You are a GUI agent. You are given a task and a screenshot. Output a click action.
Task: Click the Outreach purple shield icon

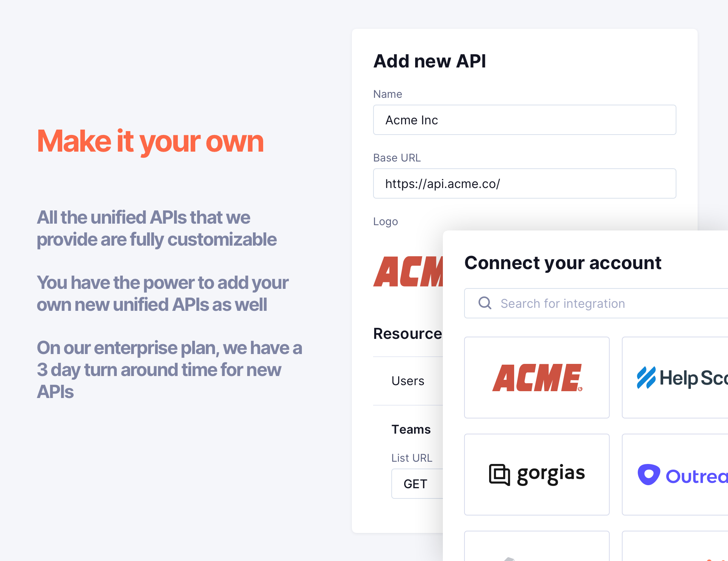click(649, 475)
